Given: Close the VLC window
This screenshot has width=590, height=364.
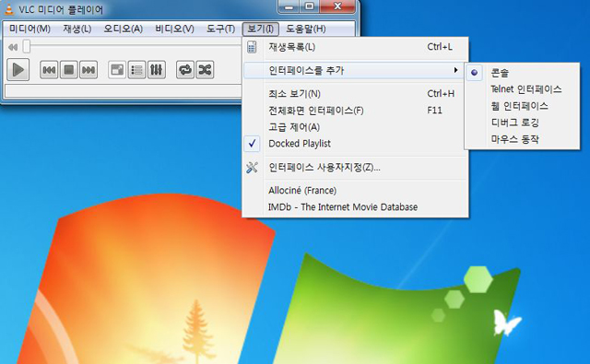Looking at the screenshot, I should coord(337,6).
